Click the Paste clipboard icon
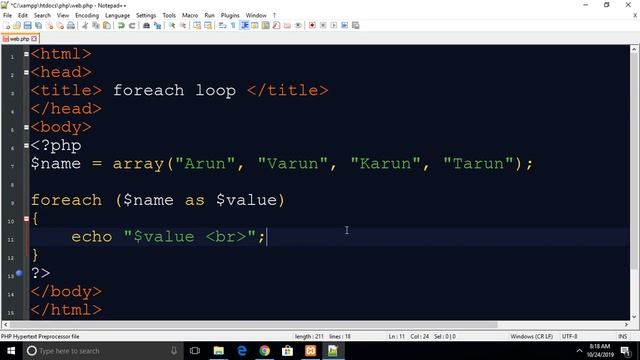The width and height of the screenshot is (640, 360). coord(107,25)
